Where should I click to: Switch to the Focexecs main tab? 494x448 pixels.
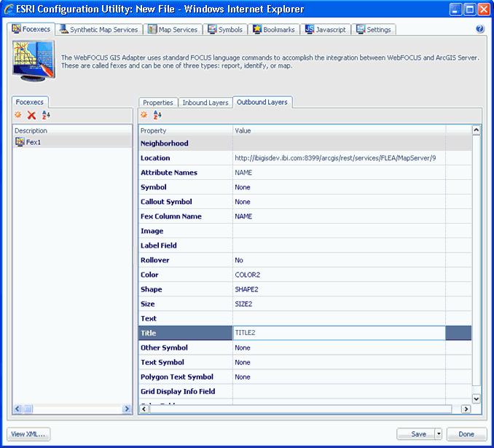click(31, 29)
